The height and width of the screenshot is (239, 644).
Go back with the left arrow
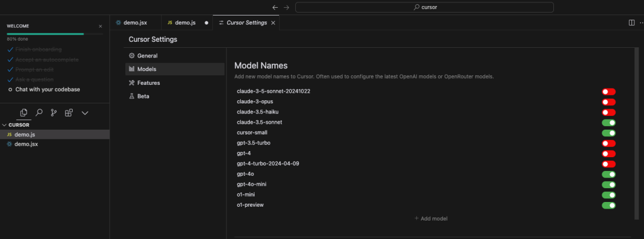tap(275, 7)
